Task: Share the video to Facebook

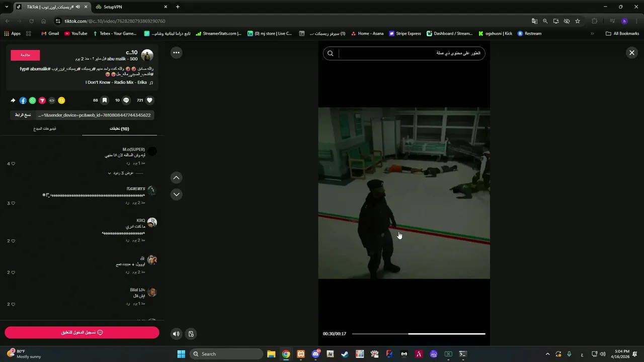Action: coord(23,101)
